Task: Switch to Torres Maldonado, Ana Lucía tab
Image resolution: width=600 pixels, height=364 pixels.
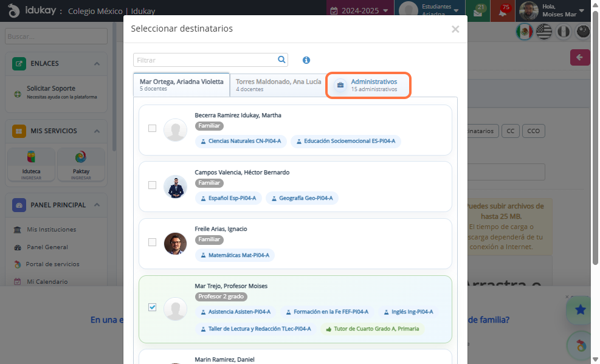Action: coord(278,85)
